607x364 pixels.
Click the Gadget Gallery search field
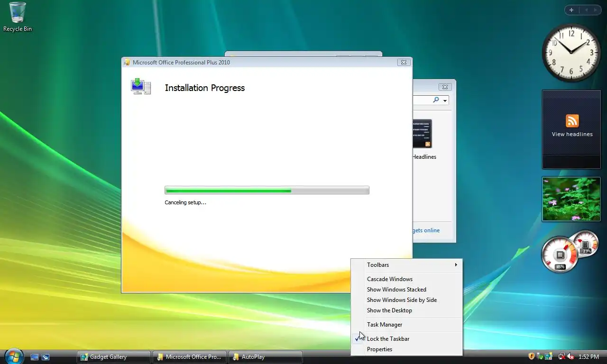click(422, 100)
